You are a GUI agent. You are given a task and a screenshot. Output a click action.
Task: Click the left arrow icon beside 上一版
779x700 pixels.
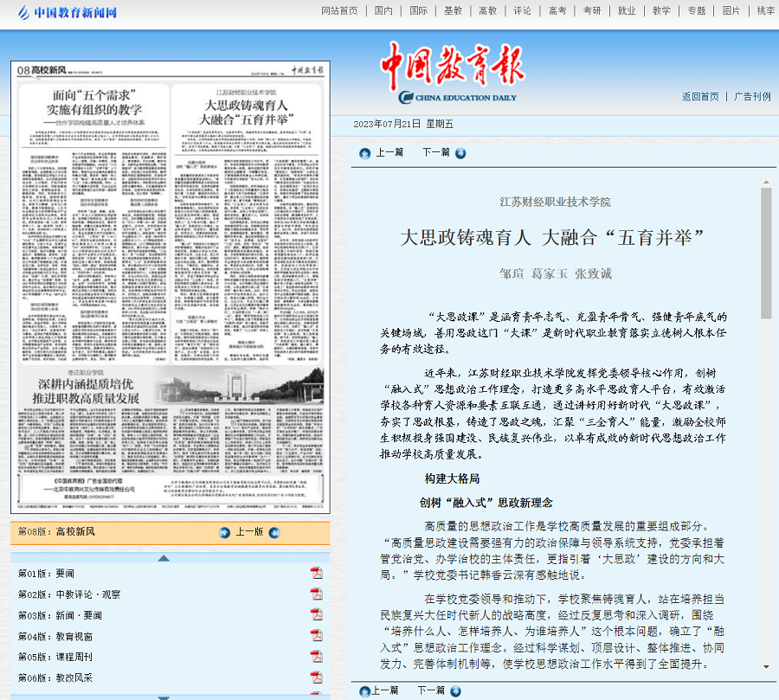coord(224,533)
